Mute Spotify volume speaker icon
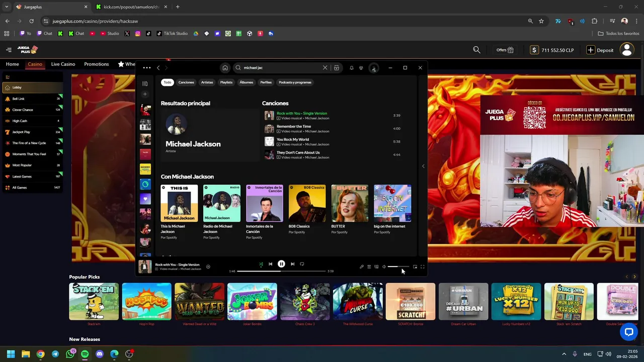 [x=384, y=267]
